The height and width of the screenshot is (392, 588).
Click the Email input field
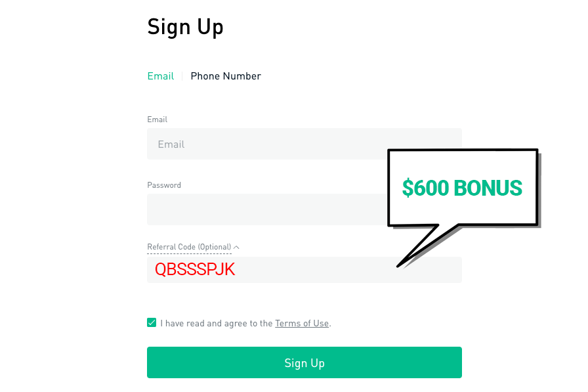[304, 144]
